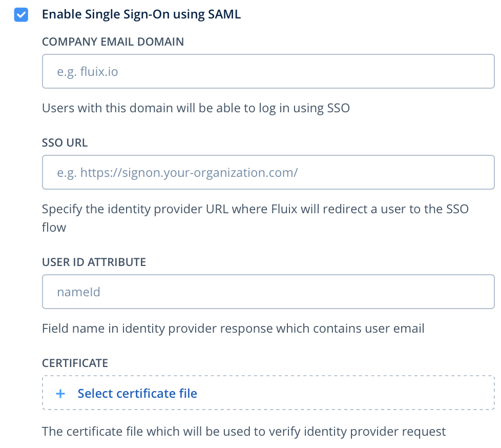Click the 'Field name in identity provider' hint
The image size is (501, 448).
[x=233, y=329]
